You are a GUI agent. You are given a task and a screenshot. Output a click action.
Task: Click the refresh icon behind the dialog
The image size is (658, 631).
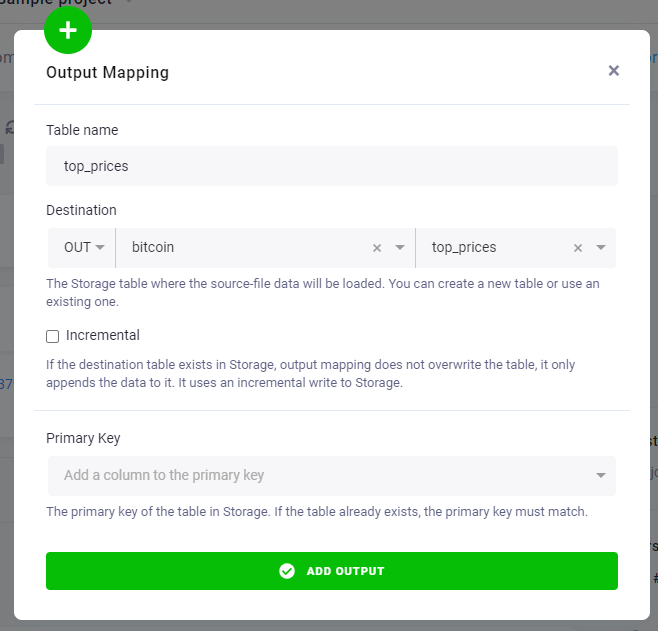coord(9,128)
